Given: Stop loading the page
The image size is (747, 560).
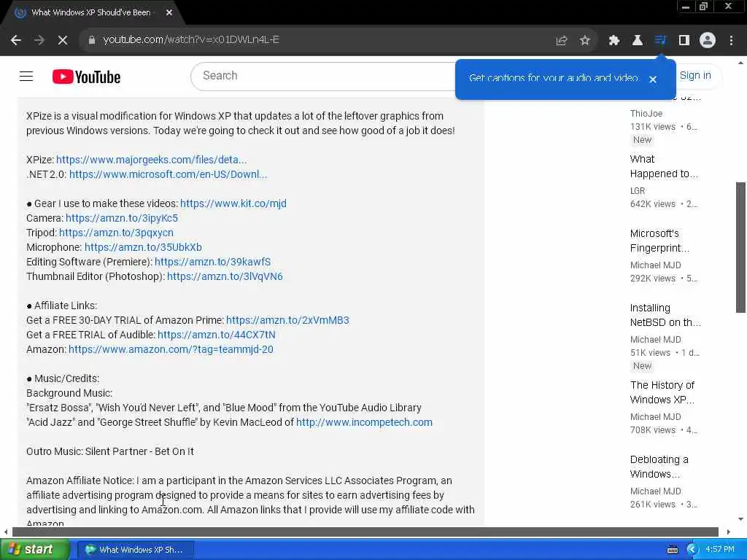Looking at the screenshot, I should 63,40.
